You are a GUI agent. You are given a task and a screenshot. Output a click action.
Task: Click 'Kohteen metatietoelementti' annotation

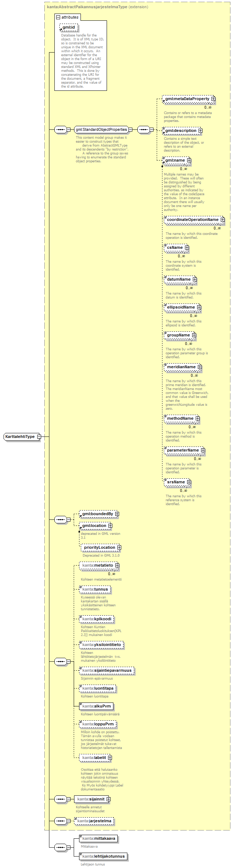[x=101, y=580]
